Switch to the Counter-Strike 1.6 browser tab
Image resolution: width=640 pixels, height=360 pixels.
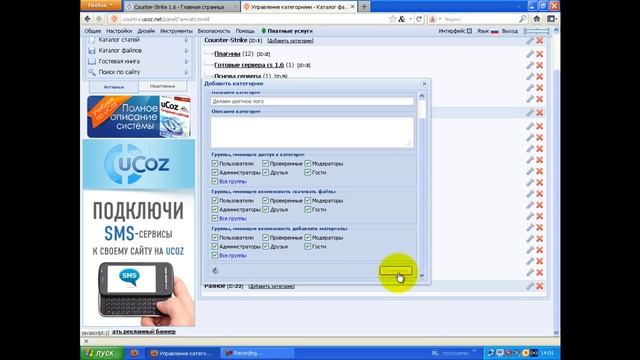pos(182,7)
